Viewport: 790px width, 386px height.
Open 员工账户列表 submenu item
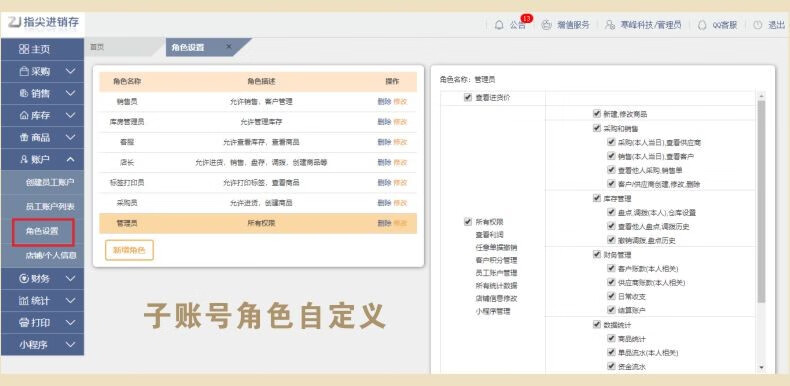tap(50, 207)
